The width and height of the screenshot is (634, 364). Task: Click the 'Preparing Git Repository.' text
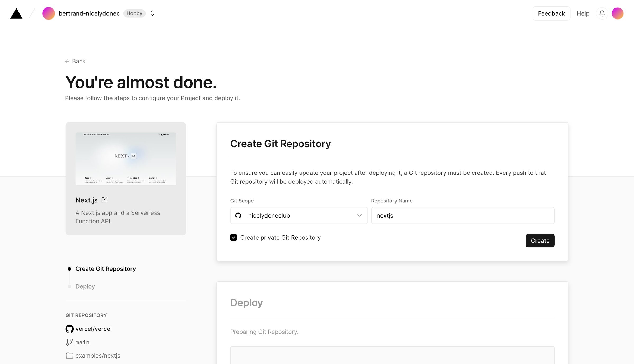click(264, 332)
